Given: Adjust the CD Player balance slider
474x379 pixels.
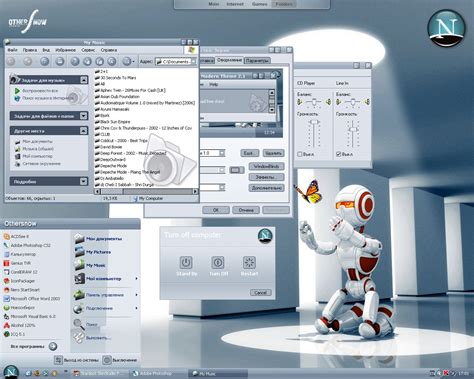Looking at the screenshot, I should pos(314,102).
